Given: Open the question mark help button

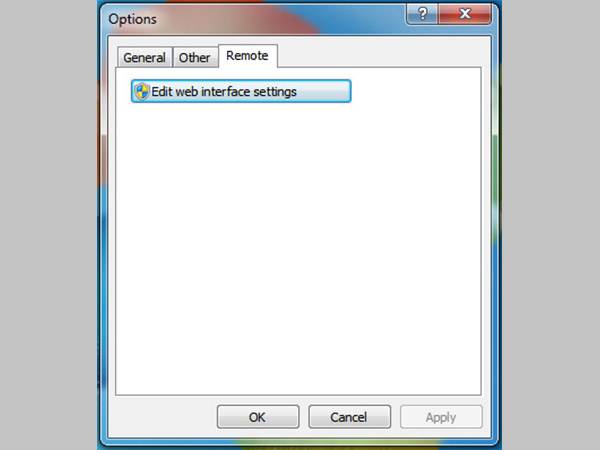Looking at the screenshot, I should 422,15.
